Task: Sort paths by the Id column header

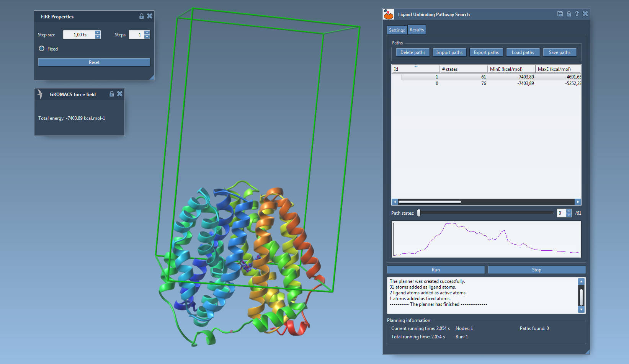Action: coord(415,69)
